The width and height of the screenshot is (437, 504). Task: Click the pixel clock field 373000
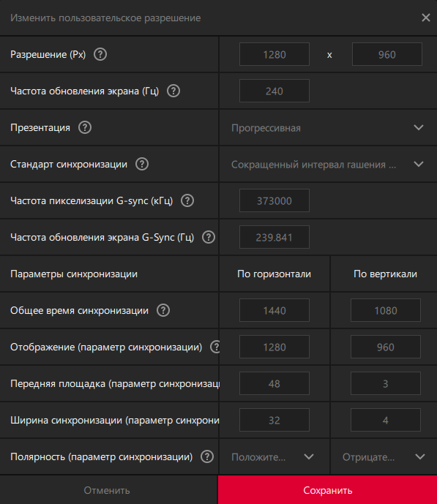coord(274,200)
